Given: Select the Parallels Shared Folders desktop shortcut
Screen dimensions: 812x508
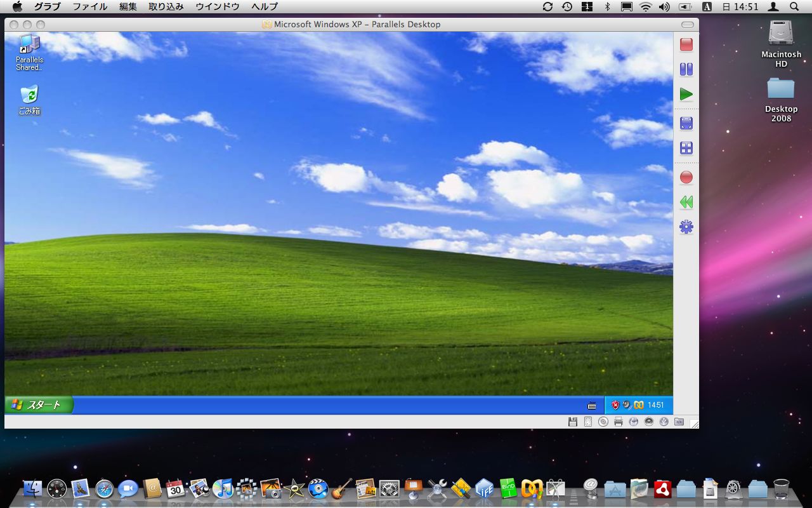Looking at the screenshot, I should pyautogui.click(x=29, y=53).
